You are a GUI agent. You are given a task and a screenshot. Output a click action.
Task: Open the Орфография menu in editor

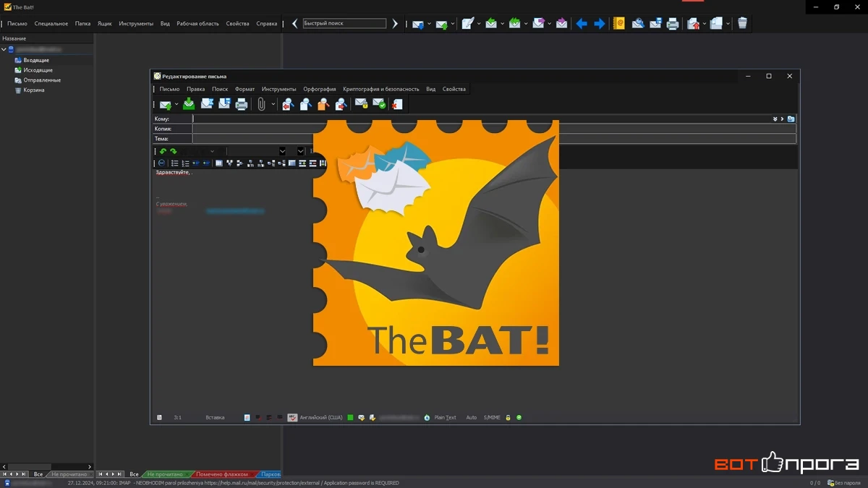click(319, 89)
